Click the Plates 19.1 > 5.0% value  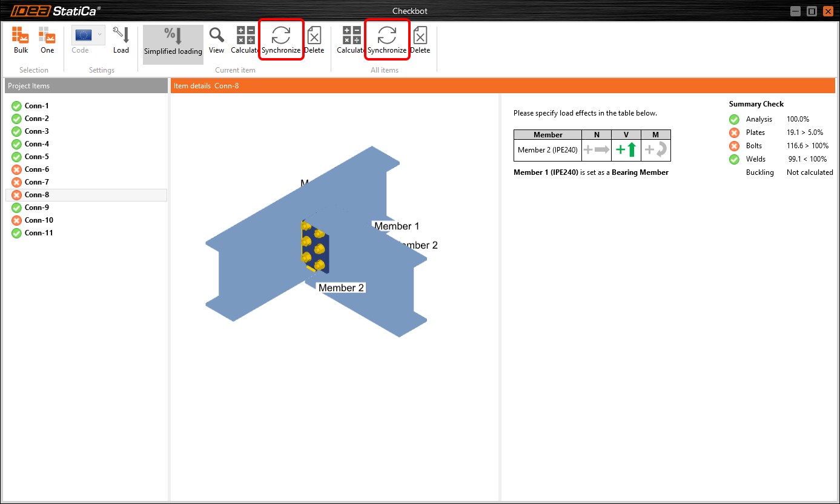point(805,133)
